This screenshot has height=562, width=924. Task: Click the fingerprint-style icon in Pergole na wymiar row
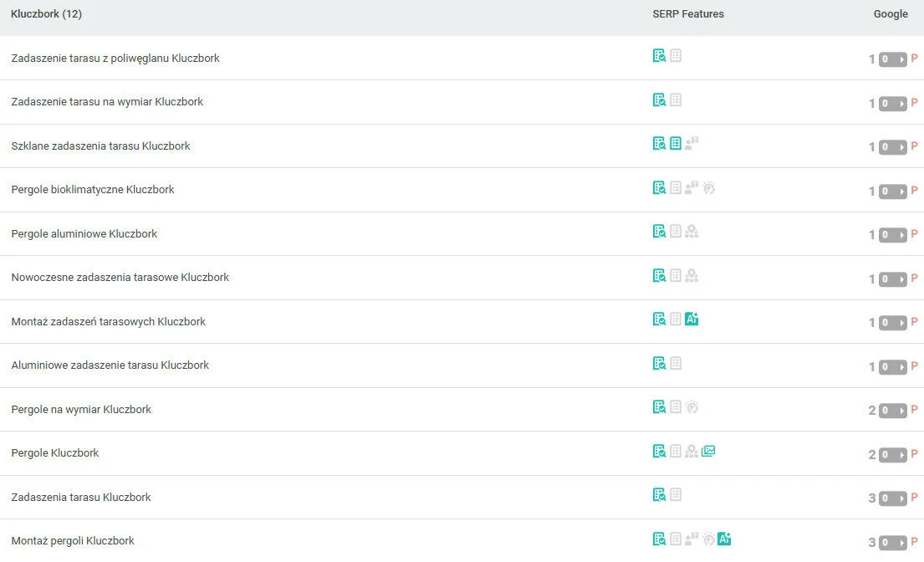[692, 406]
